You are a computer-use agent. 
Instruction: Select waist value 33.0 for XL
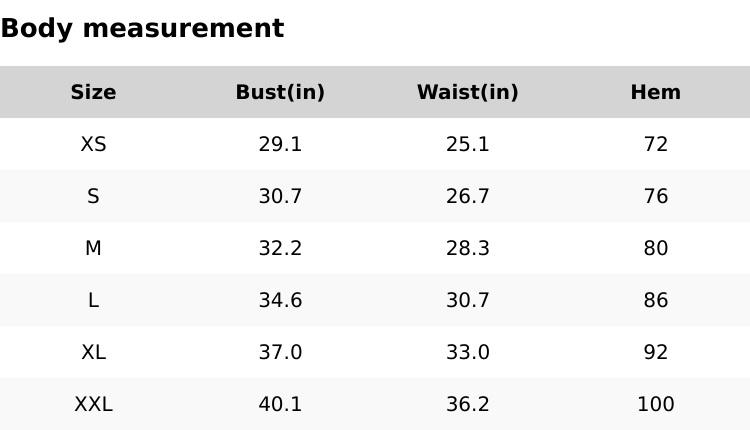467,352
